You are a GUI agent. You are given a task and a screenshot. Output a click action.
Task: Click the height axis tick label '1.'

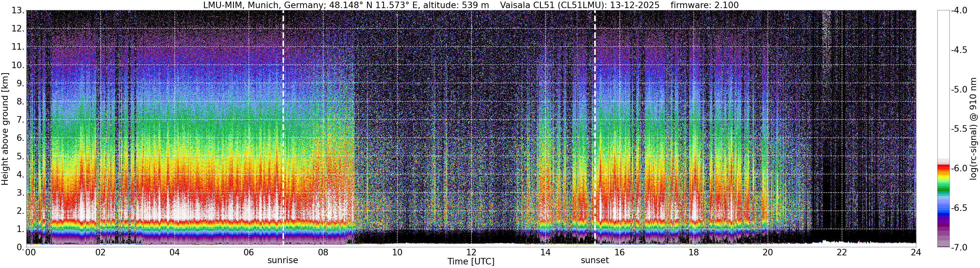[x=20, y=229]
